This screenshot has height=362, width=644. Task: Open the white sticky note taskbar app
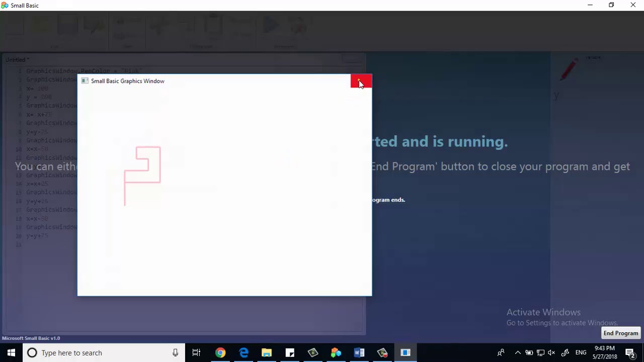(290, 353)
